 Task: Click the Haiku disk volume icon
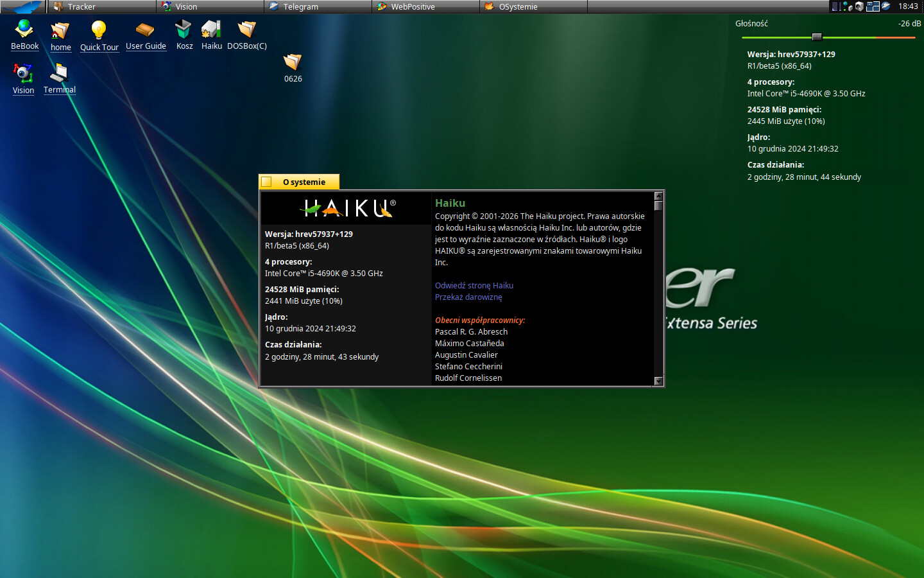click(x=211, y=30)
